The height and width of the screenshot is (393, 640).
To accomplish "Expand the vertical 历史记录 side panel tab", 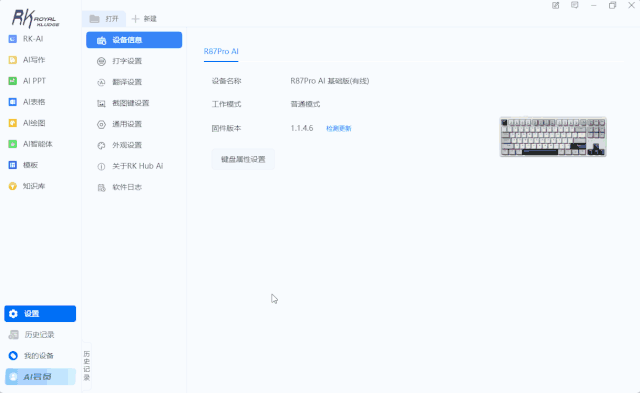I will coord(87,366).
